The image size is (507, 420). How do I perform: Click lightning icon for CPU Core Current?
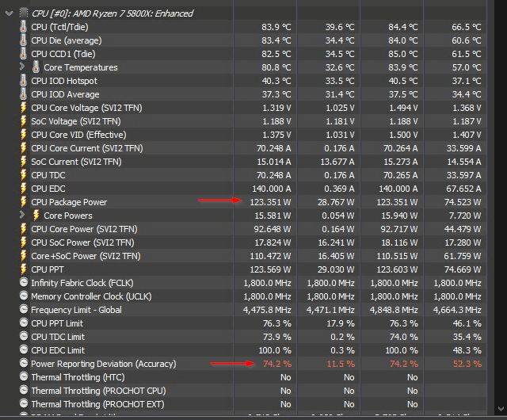click(23, 148)
